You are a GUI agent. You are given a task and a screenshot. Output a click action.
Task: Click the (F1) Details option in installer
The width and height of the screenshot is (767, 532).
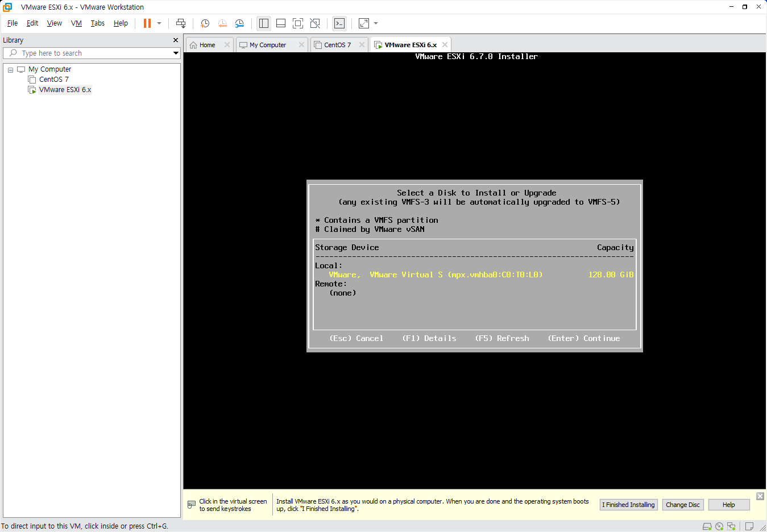pos(429,338)
